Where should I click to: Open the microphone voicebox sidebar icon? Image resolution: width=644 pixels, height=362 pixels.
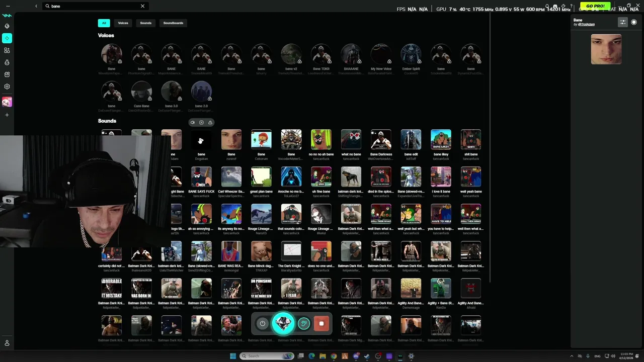click(x=7, y=26)
